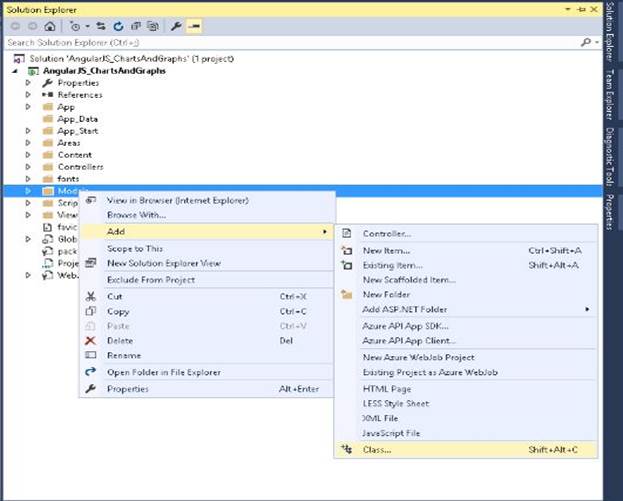
Task: Click the Sync with Active Document icon
Action: [x=103, y=26]
